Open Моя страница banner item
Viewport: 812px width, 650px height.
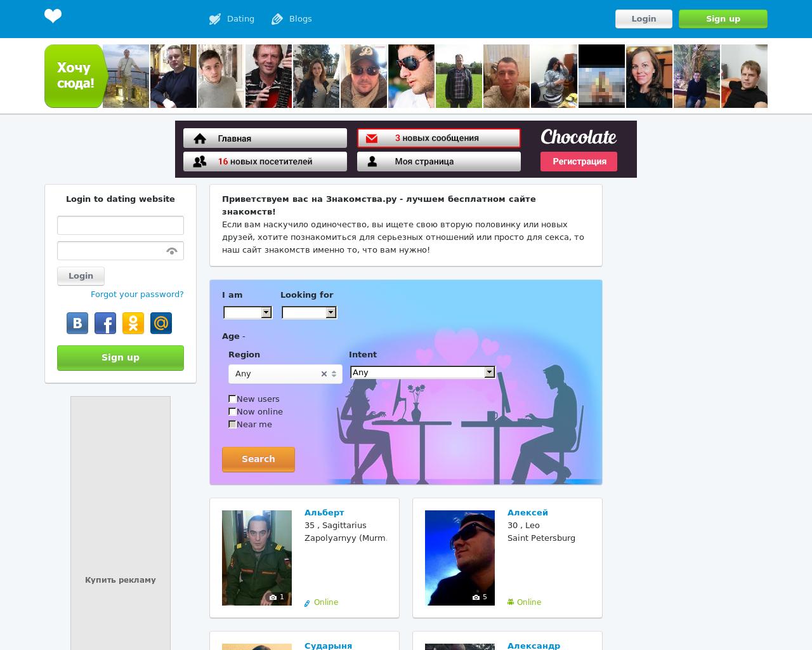(439, 161)
